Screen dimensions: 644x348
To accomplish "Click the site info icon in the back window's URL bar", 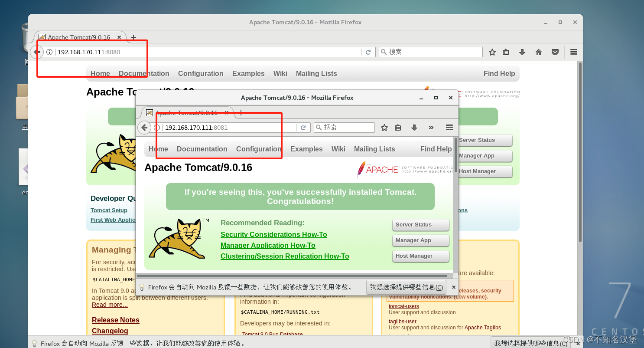I will (49, 52).
